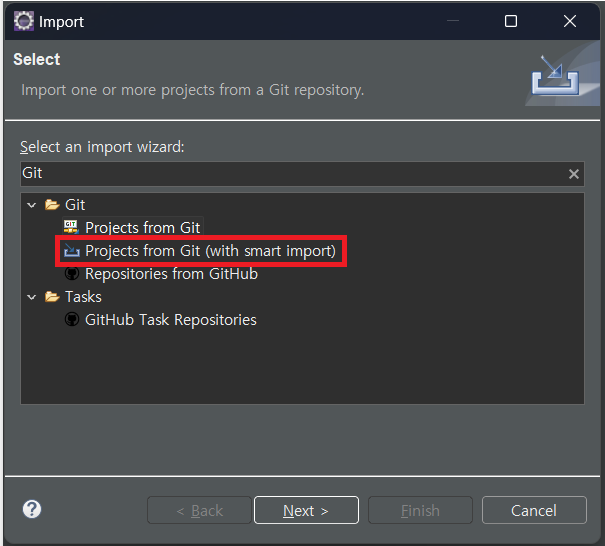The image size is (605, 546).
Task: Click Next to continue the wizard
Action: [306, 510]
